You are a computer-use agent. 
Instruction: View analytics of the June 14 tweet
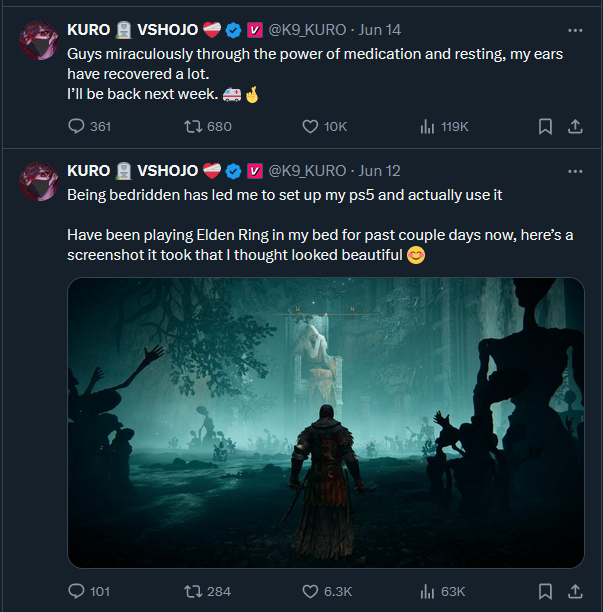pos(429,126)
